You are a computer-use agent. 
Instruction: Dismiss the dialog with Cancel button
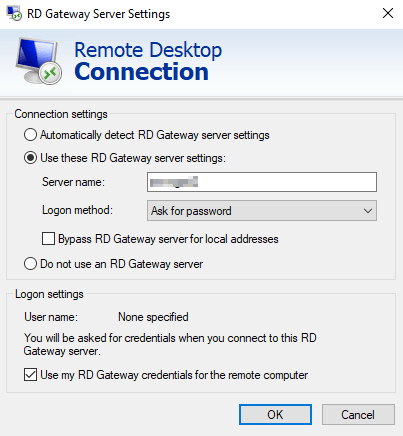358,415
